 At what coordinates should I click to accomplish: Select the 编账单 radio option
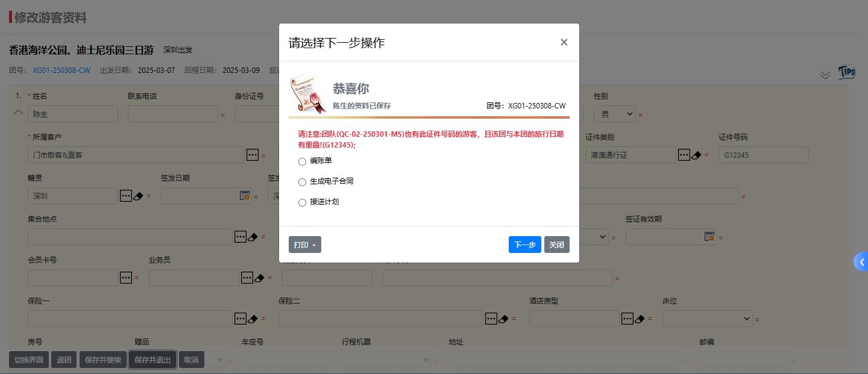(x=302, y=161)
